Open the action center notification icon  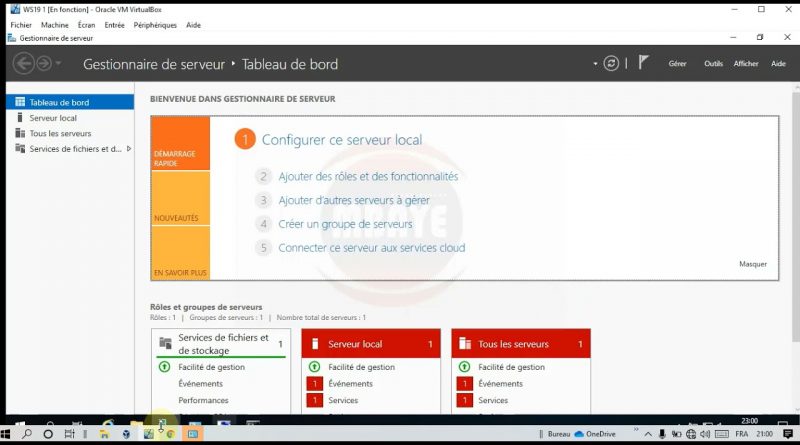pos(788,434)
